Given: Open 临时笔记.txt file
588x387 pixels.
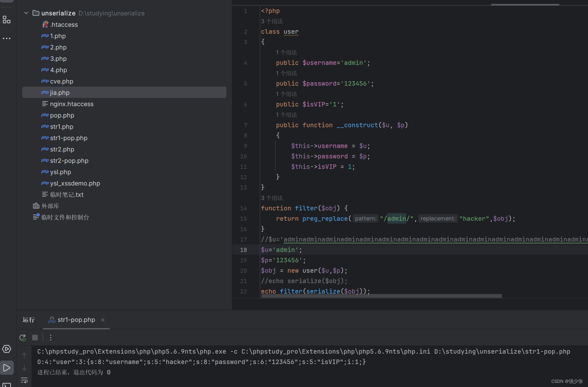Looking at the screenshot, I should coord(67,195).
